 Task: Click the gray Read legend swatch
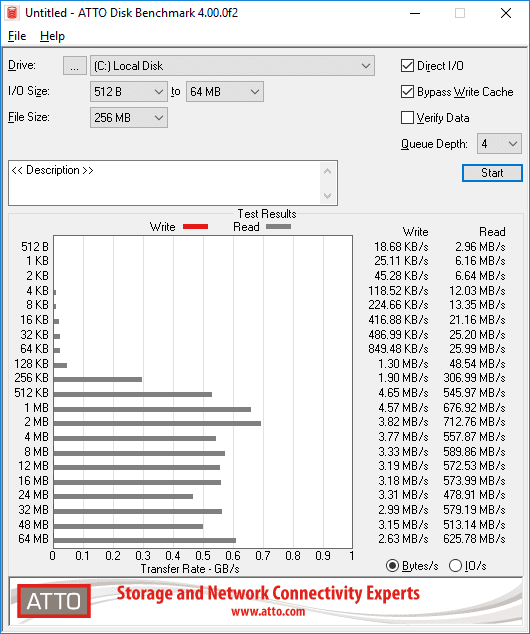pyautogui.click(x=278, y=226)
